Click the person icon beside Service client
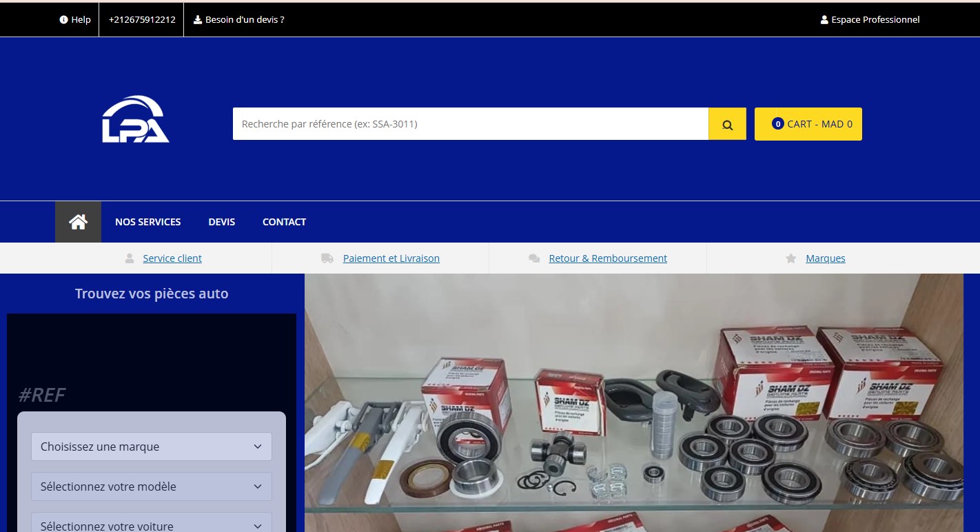Screen dimensions: 980x532 130,258
